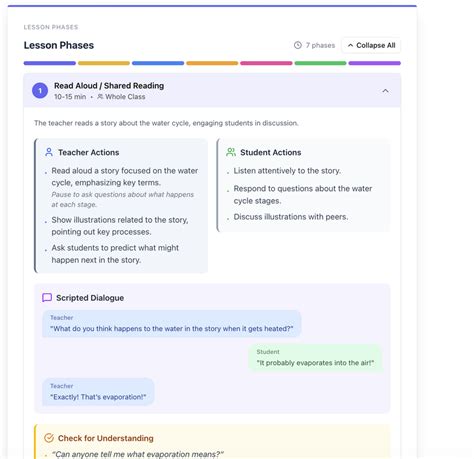This screenshot has height=459, width=474.
Task: Click the Scripted Dialogue chat bubble icon
Action: (47, 298)
